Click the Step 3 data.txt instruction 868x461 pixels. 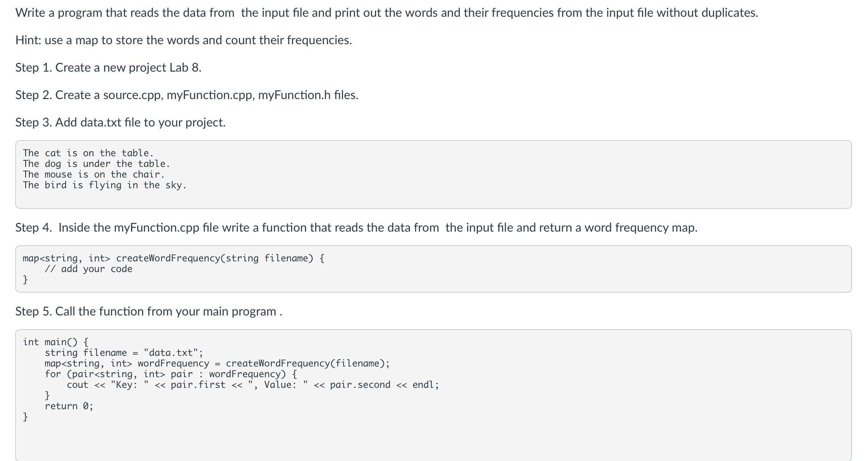click(x=120, y=122)
